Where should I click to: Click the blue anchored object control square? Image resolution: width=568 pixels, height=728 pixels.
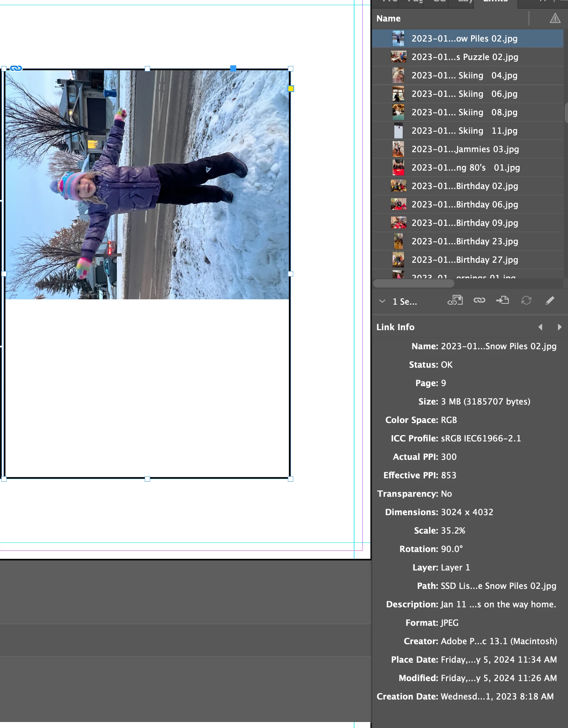233,68
